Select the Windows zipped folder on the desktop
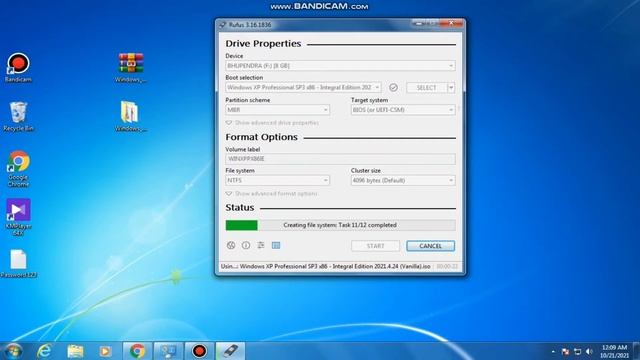The width and height of the screenshot is (640, 360). [131, 117]
